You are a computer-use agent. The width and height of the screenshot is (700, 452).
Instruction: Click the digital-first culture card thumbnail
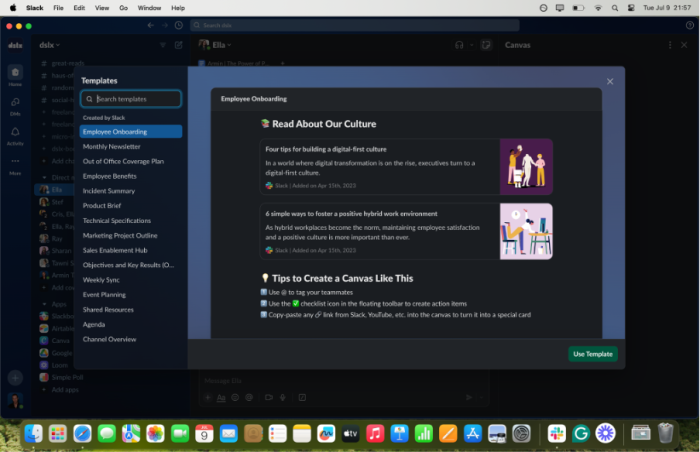(526, 167)
